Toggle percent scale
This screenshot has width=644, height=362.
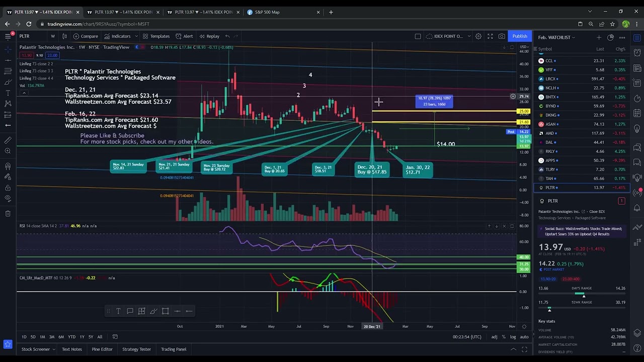504,337
